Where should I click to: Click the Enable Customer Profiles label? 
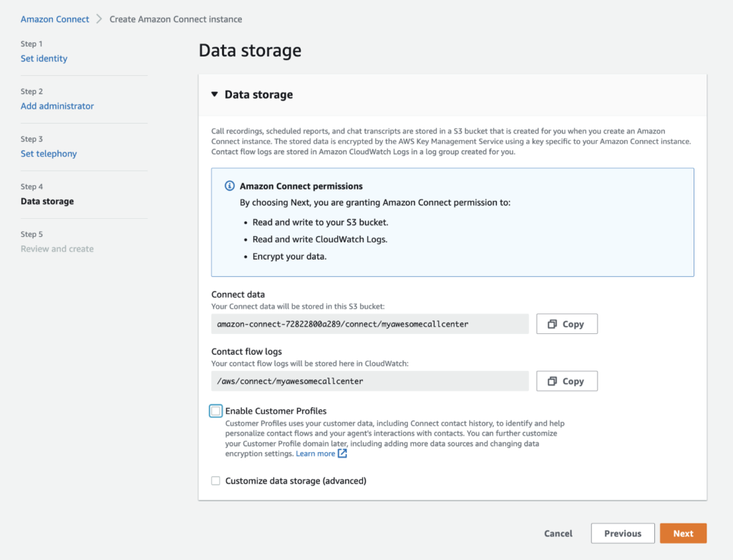(276, 411)
